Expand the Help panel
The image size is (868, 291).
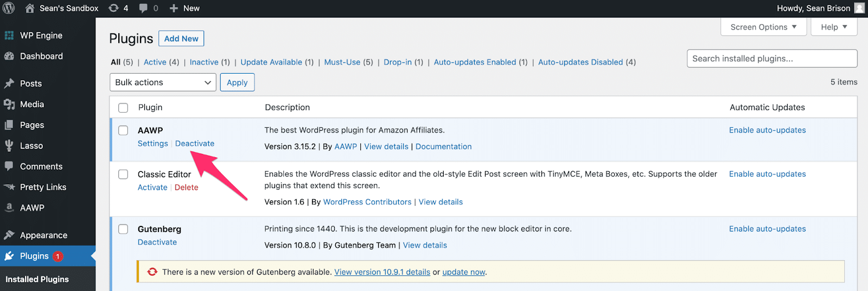point(834,27)
